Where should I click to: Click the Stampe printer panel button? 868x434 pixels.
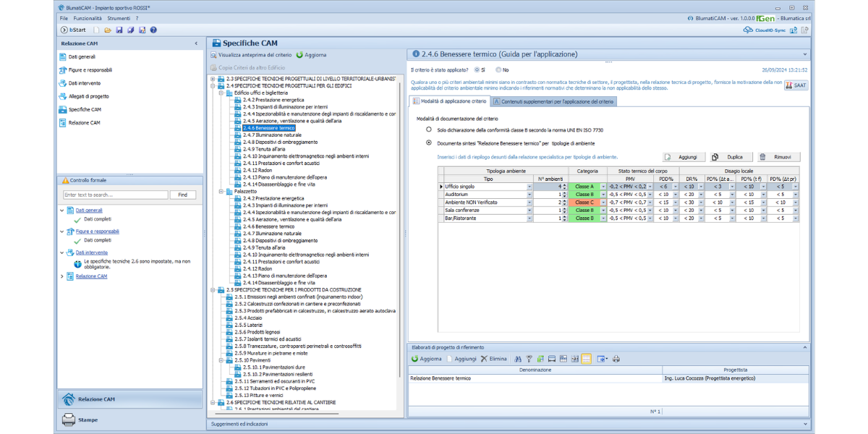(130, 420)
